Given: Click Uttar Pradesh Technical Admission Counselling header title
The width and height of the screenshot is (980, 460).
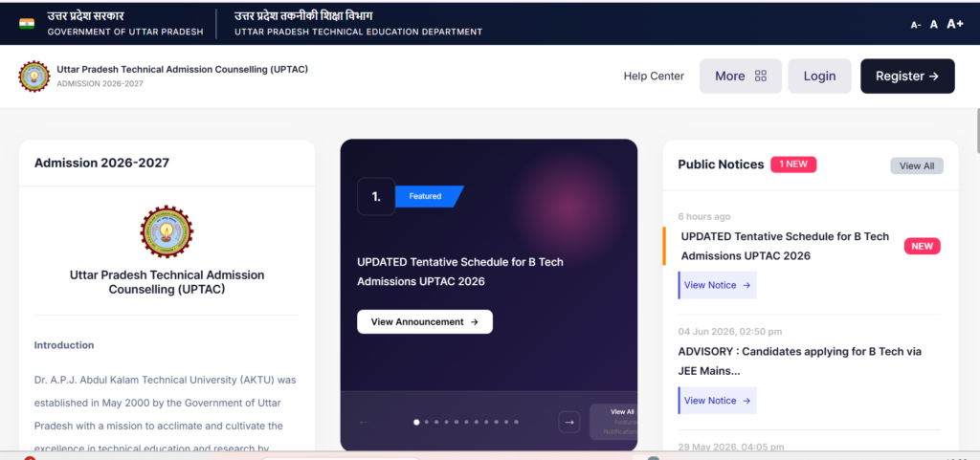Looking at the screenshot, I should point(183,69).
